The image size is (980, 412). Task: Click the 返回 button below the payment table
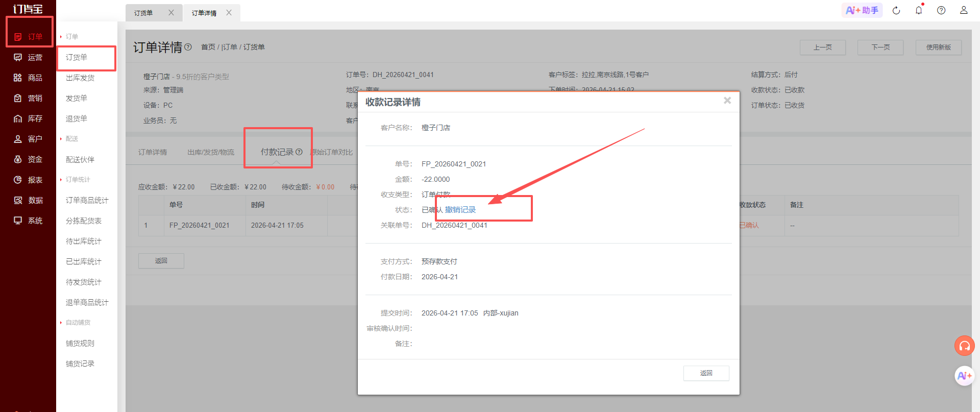click(x=161, y=261)
